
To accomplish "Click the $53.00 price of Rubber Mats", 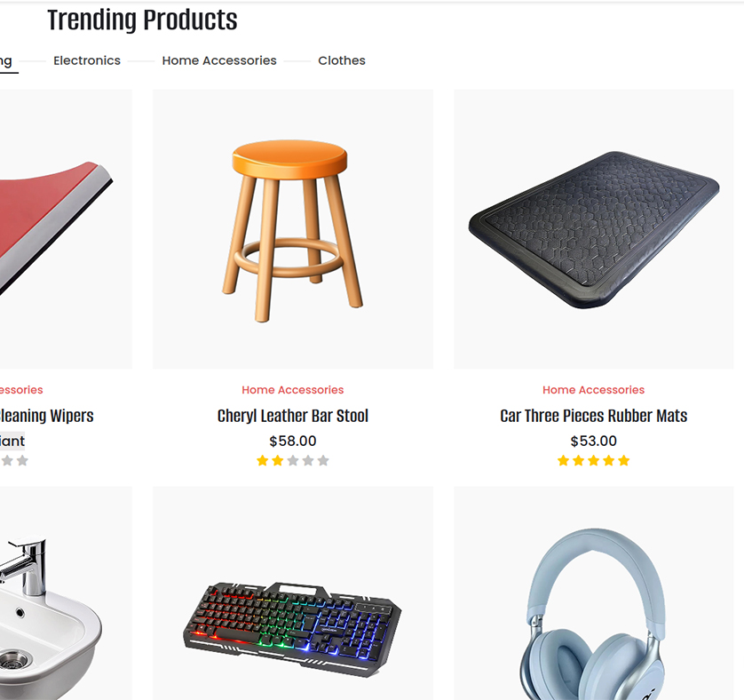I will point(594,441).
